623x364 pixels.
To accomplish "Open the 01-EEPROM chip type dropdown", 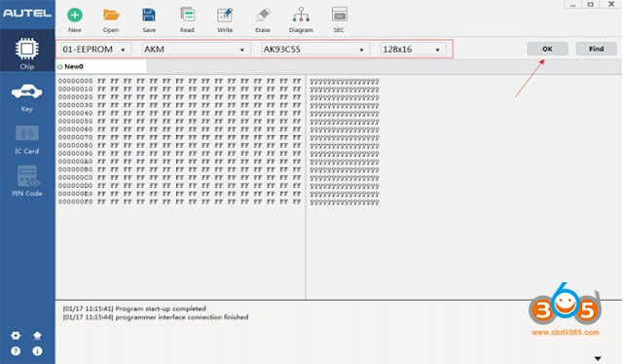I will pos(95,50).
